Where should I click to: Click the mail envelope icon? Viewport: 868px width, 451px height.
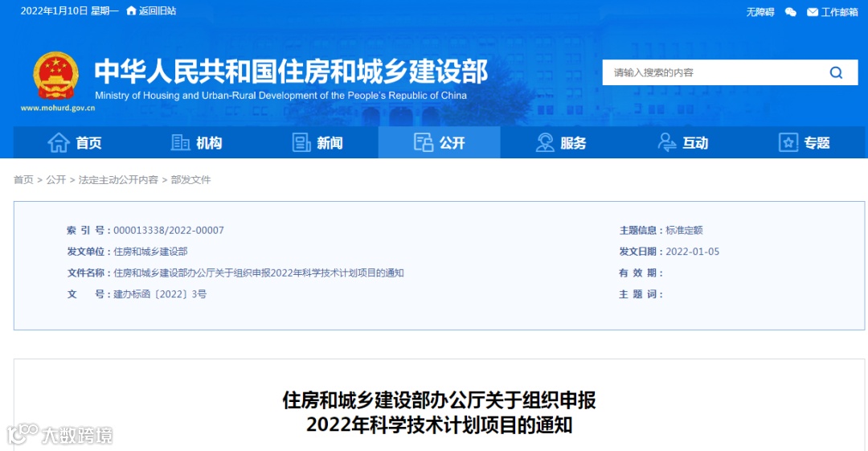[x=812, y=11]
